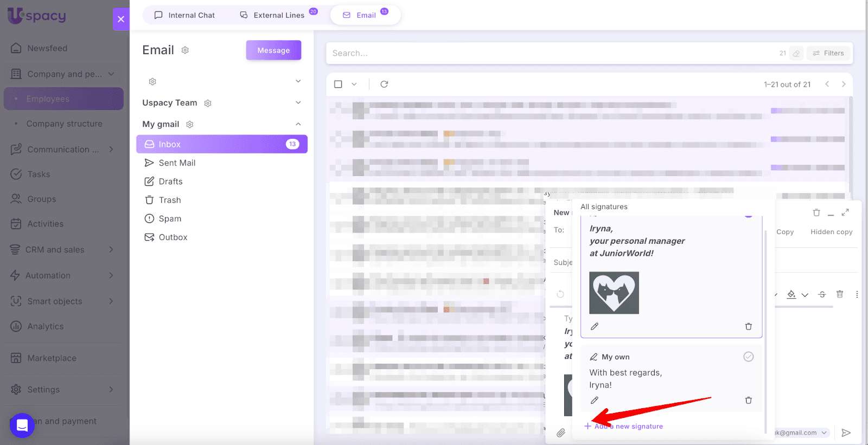Expand the new message window to fullscreen
The image size is (868, 445).
click(845, 212)
